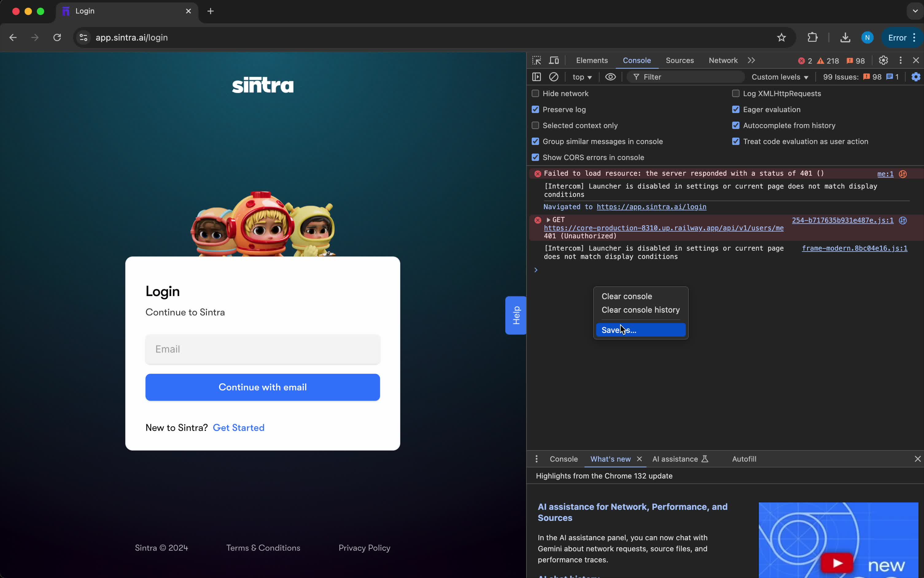Click the Continue with email button
This screenshot has width=924, height=578.
click(262, 387)
